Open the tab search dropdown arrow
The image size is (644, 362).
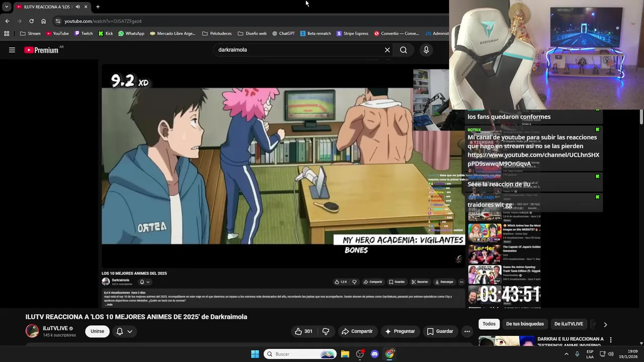[x=6, y=7]
